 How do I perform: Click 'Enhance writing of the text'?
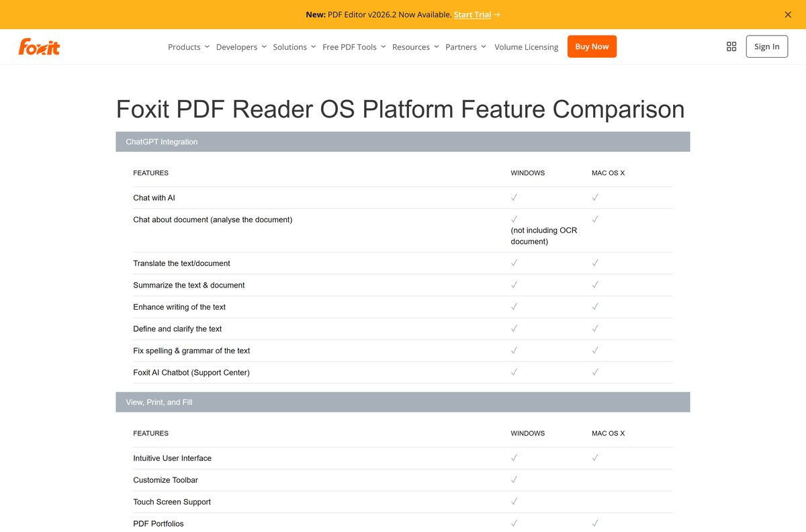click(179, 307)
